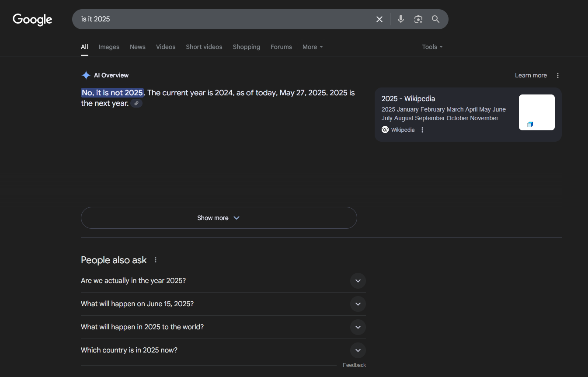Image resolution: width=588 pixels, height=377 pixels.
Task: Expand the AI Overview with Show more
Action: click(x=219, y=218)
